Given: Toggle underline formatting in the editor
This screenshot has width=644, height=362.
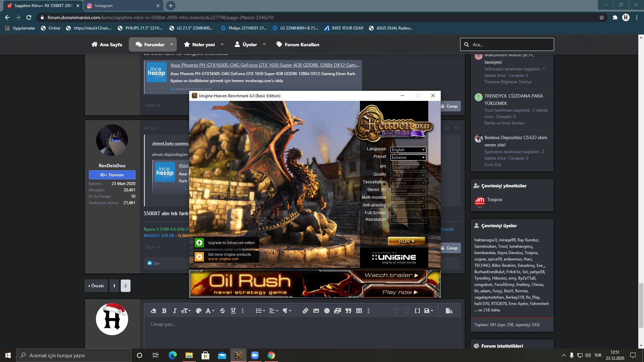Looking at the screenshot, I should click(x=233, y=311).
